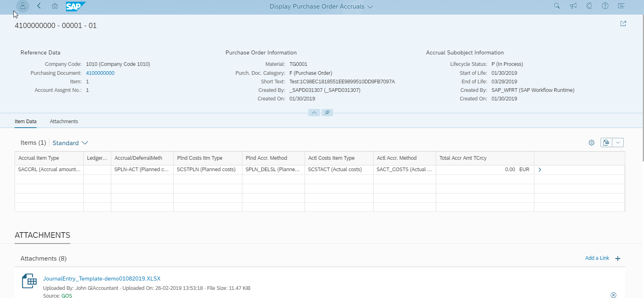Select the 0.00 EUR amount cell
The height and width of the screenshot is (298, 644).
click(485, 170)
